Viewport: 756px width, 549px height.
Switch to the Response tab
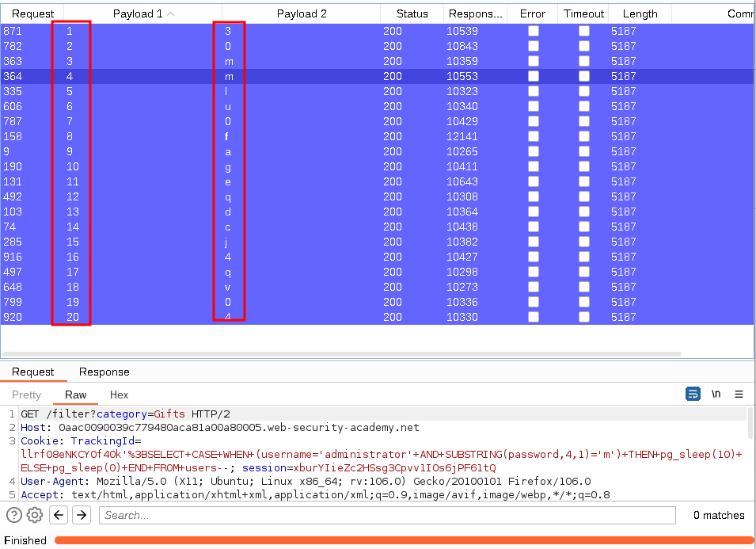tap(104, 372)
